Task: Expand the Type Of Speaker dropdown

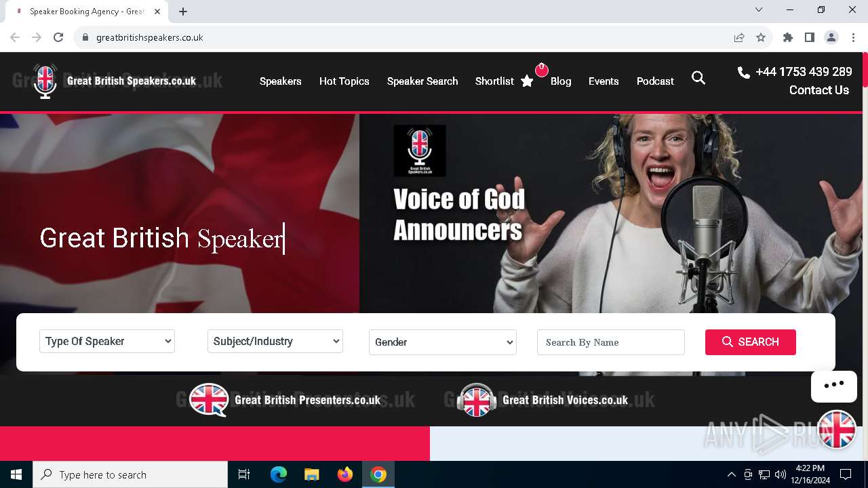Action: coord(107,342)
